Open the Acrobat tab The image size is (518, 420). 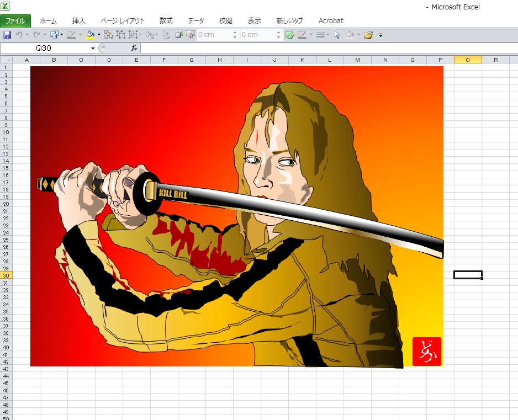pos(331,21)
